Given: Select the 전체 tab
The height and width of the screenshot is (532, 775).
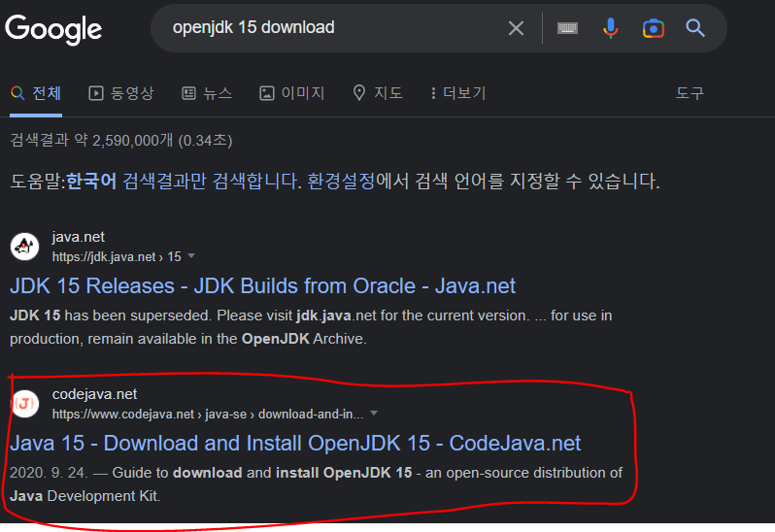Looking at the screenshot, I should point(36,93).
